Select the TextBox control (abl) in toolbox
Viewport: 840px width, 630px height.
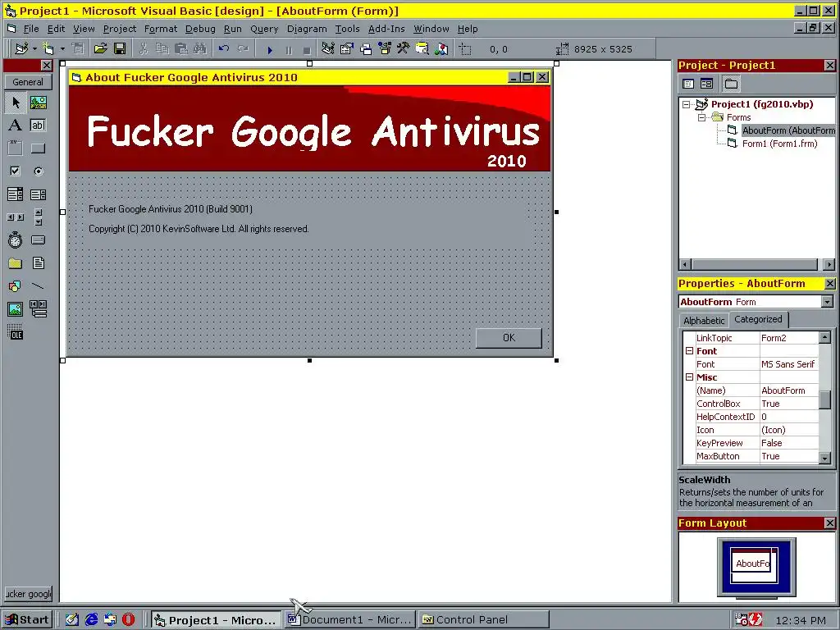click(38, 126)
